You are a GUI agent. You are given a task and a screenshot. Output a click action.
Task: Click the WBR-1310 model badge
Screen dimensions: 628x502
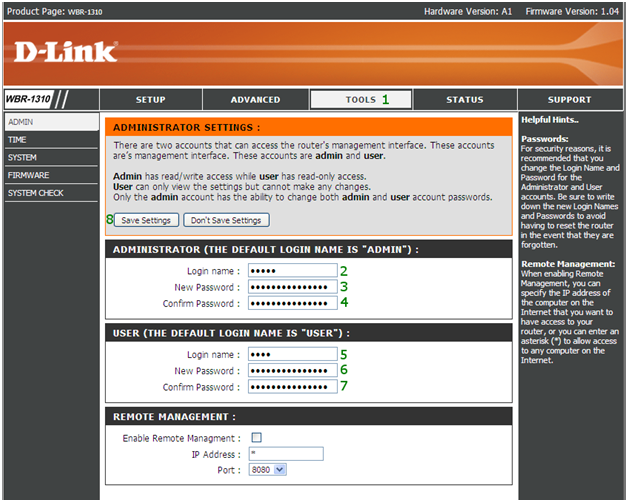click(28, 99)
